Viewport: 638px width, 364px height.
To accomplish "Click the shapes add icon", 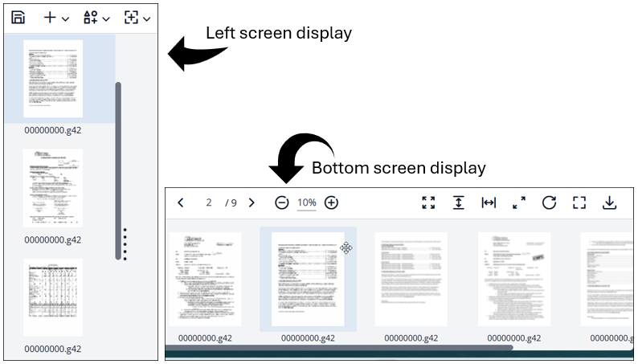I will click(x=90, y=18).
